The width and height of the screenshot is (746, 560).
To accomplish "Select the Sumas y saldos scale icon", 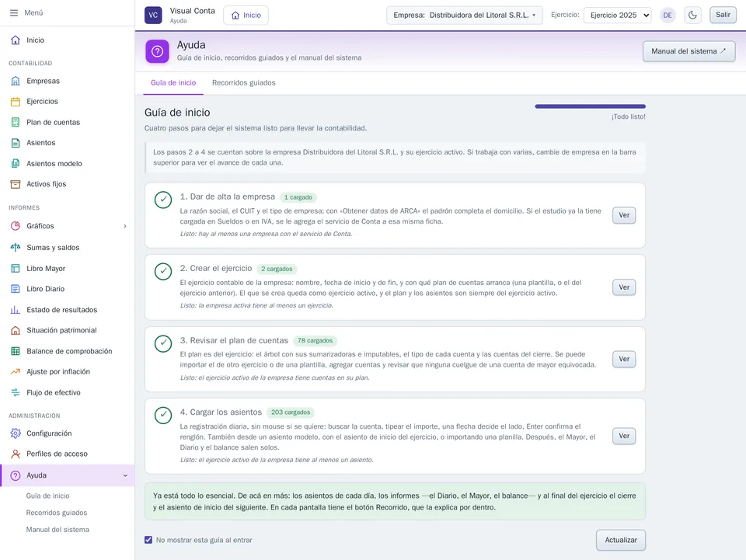I will (x=16, y=247).
